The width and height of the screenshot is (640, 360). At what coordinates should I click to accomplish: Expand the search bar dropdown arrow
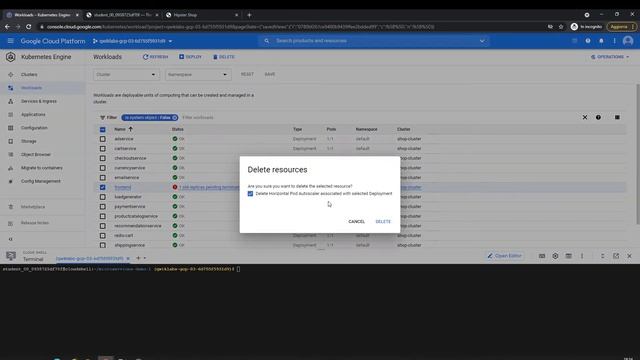[x=482, y=41]
